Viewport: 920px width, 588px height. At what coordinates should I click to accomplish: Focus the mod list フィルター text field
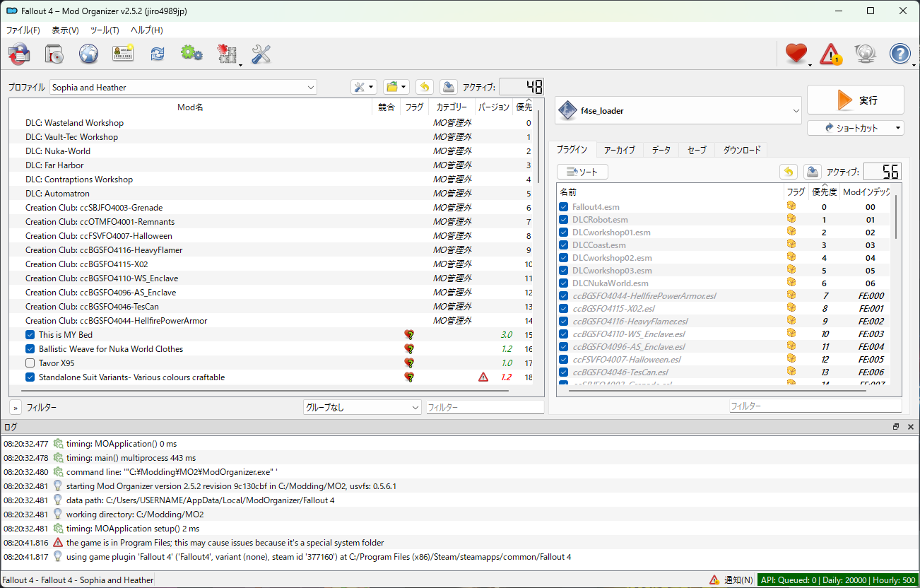point(485,408)
